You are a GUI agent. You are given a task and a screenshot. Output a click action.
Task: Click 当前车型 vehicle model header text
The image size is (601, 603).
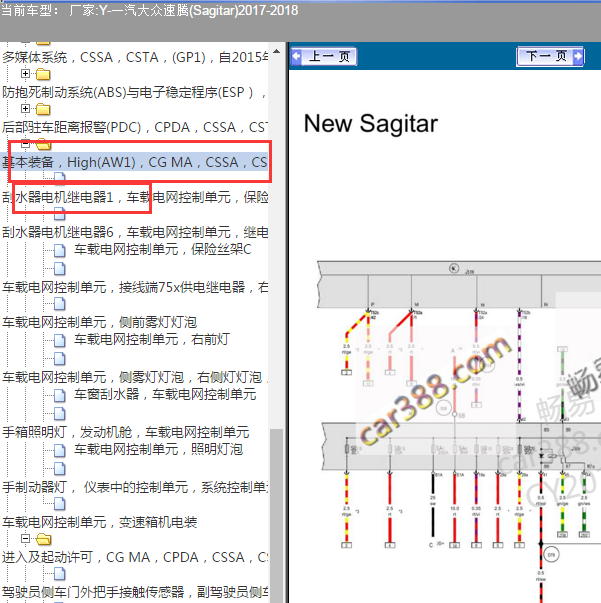[149, 10]
